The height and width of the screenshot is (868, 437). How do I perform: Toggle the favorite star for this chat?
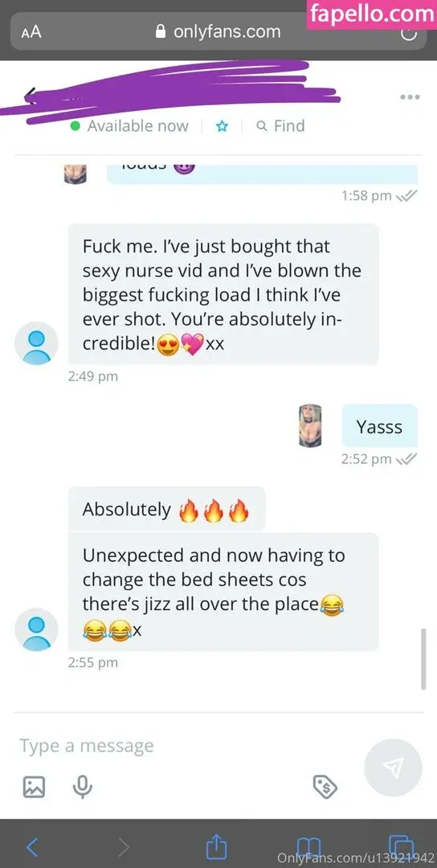coord(222,126)
